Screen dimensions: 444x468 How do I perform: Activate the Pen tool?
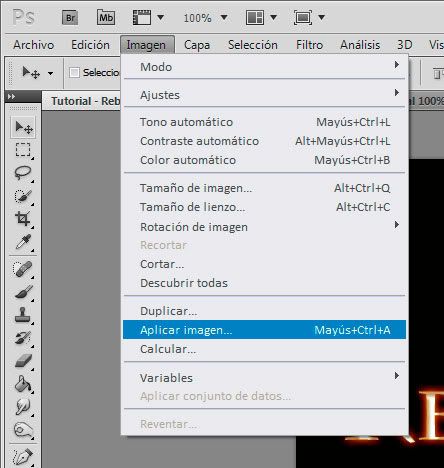pos(23,457)
